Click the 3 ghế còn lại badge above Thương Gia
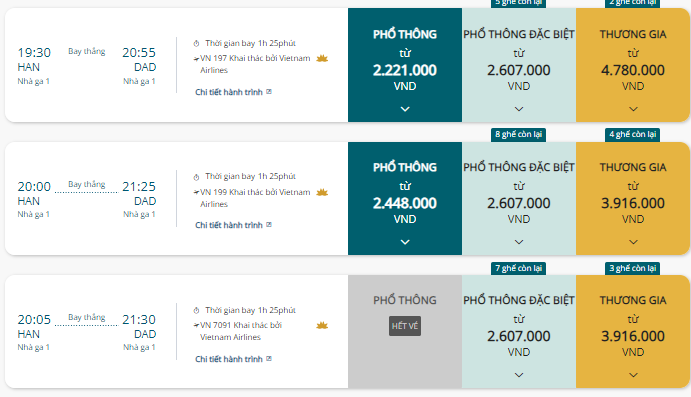The image size is (691, 397). [x=633, y=268]
